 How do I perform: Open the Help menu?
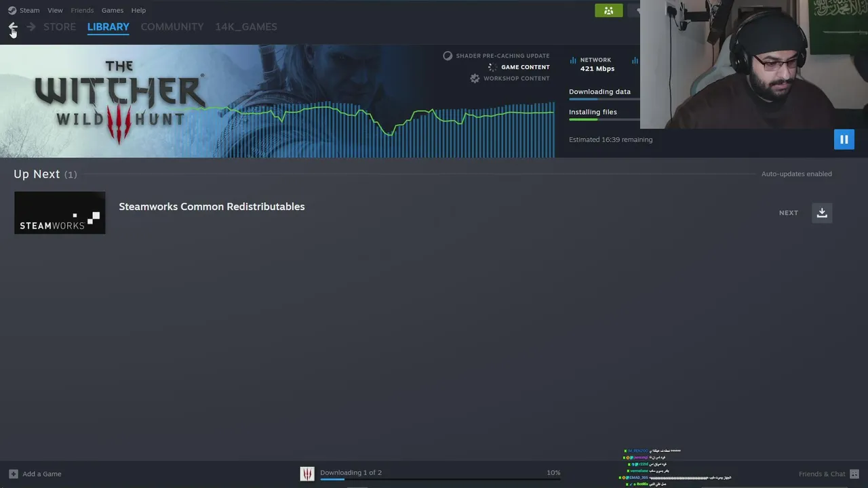coord(138,10)
